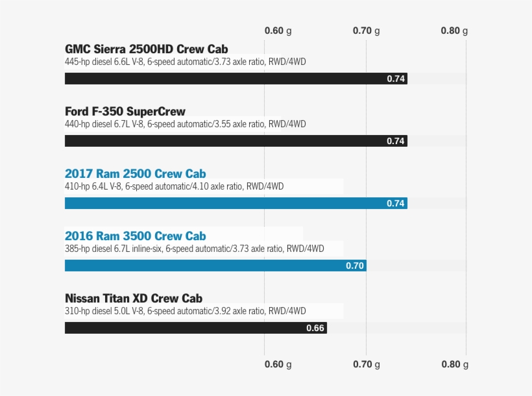Click the Ford 440-hp diesel 6.7L spec line
Screen dimensions: 532x396
click(186, 124)
